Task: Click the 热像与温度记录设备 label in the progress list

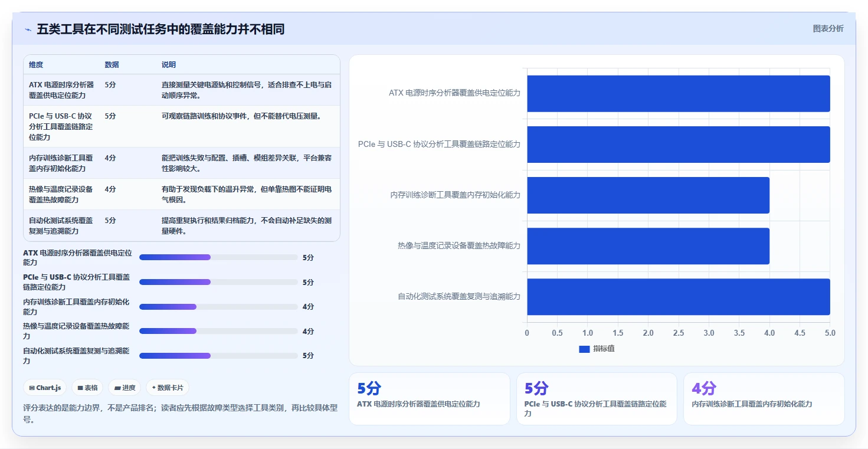Action: pos(76,331)
